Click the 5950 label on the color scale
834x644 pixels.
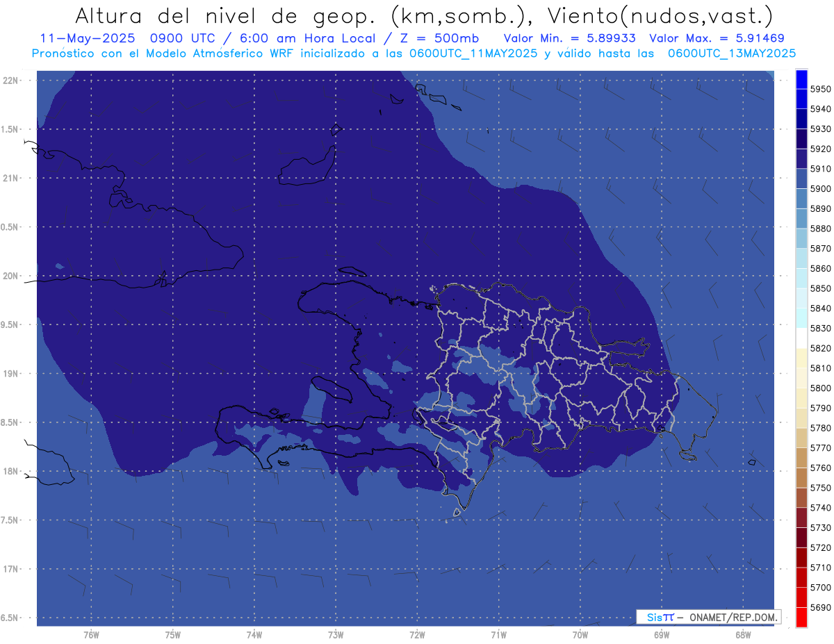click(821, 90)
